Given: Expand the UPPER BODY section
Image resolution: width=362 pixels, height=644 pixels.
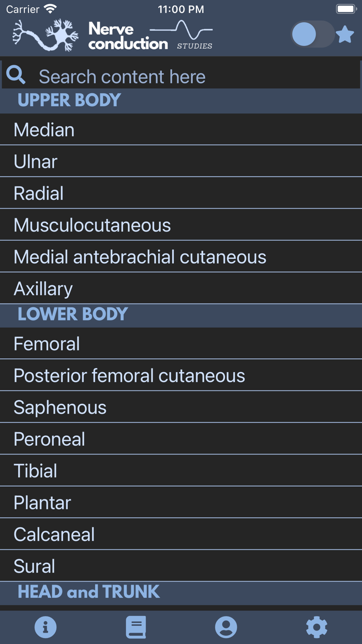Looking at the screenshot, I should [69, 100].
